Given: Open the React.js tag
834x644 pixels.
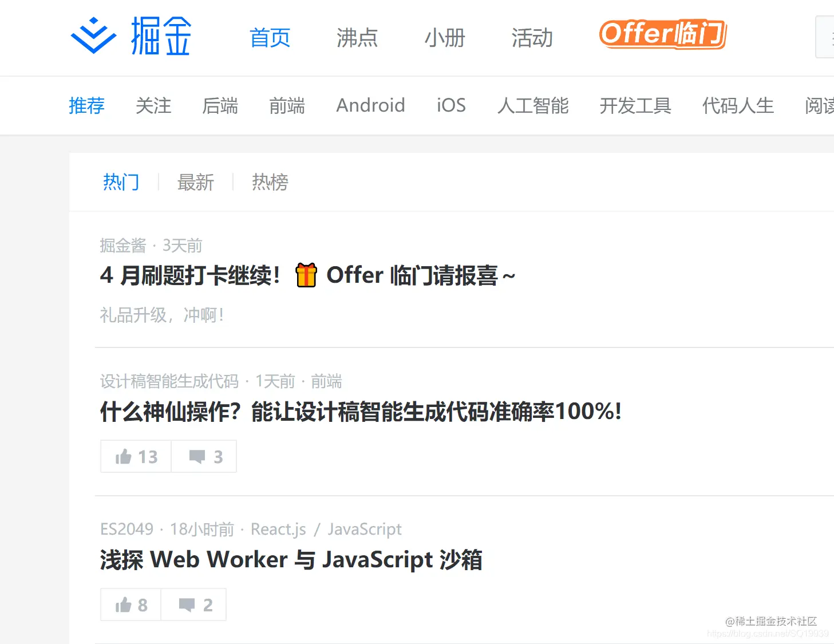Looking at the screenshot, I should click(x=278, y=529).
